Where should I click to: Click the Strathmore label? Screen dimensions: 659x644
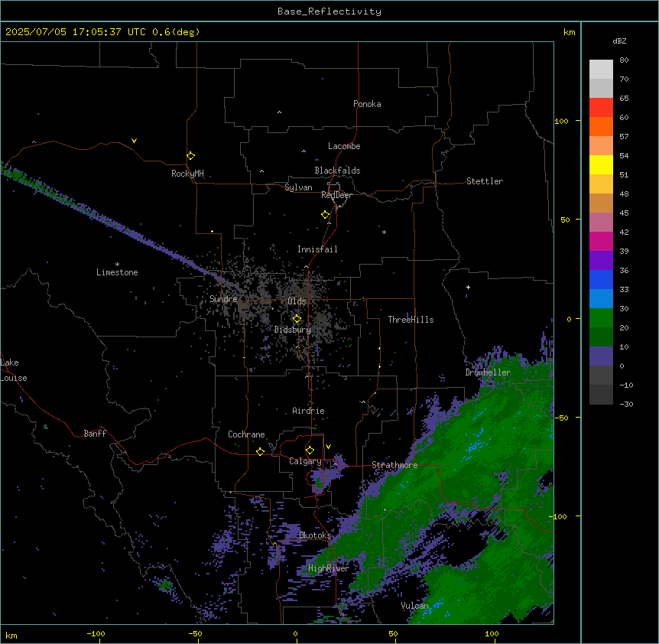(394, 465)
